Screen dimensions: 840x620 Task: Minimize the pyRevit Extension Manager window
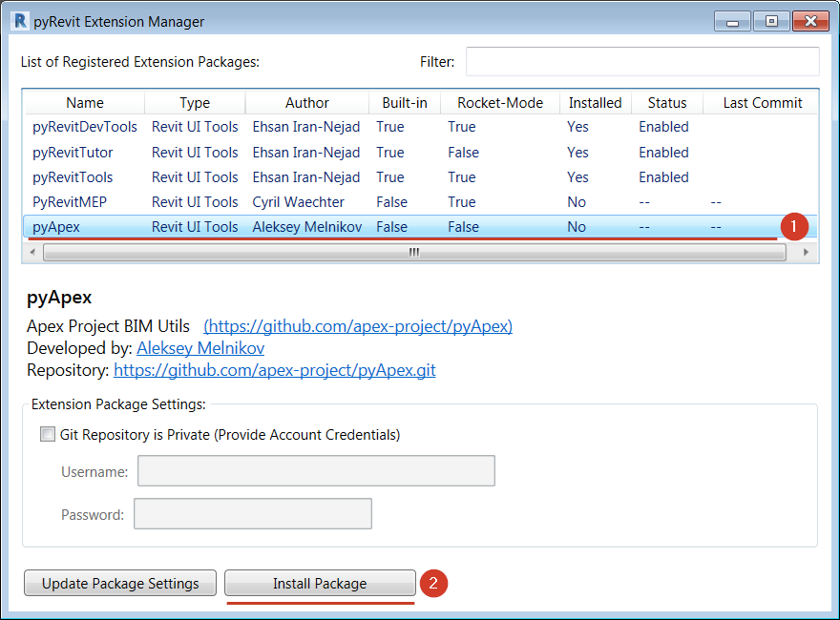[732, 21]
